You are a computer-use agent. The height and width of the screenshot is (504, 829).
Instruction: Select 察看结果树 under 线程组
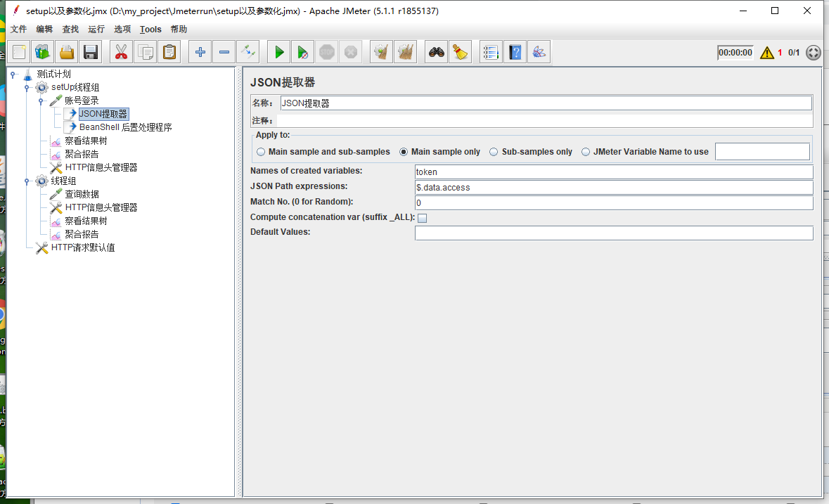coord(86,221)
